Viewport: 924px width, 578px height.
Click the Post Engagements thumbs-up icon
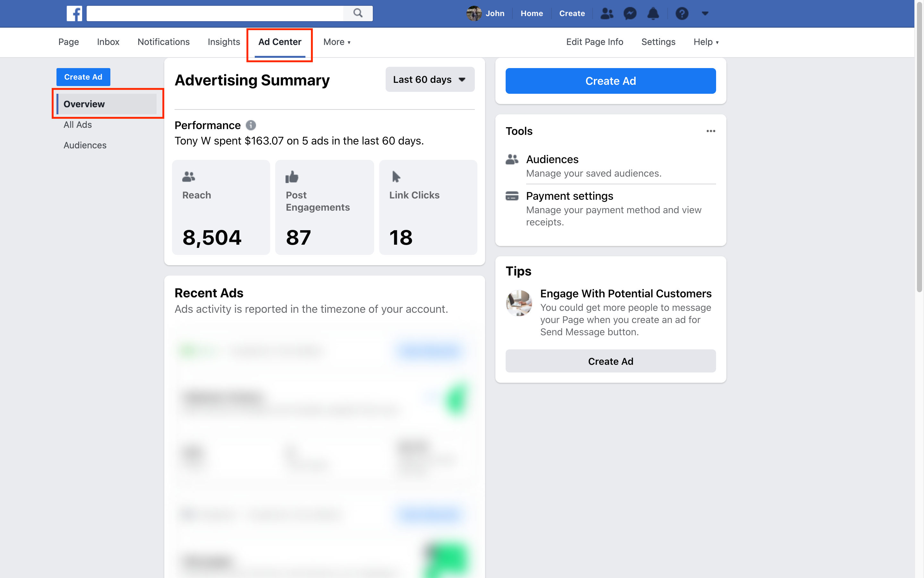pos(292,177)
